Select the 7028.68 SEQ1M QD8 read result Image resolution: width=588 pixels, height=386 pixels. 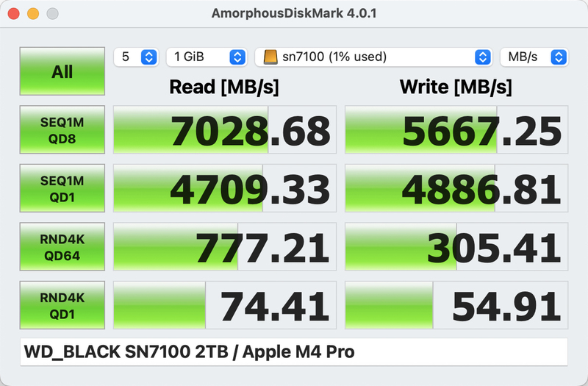pyautogui.click(x=225, y=130)
